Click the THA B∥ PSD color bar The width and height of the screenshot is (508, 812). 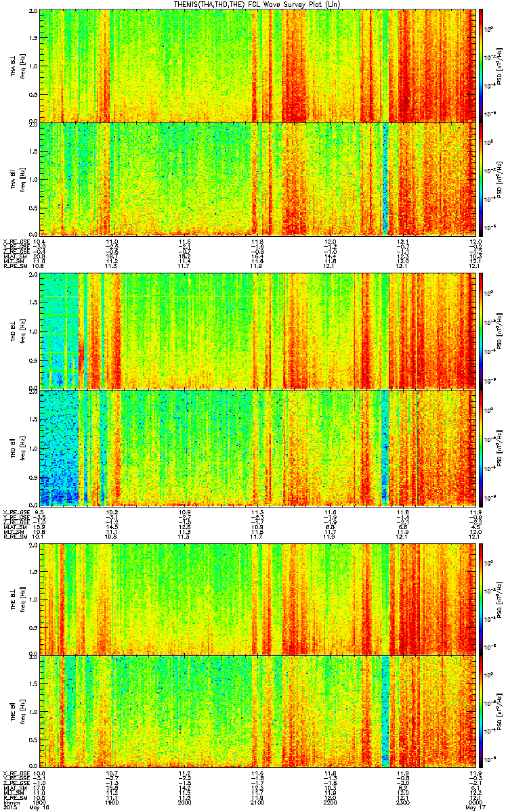tap(482, 178)
